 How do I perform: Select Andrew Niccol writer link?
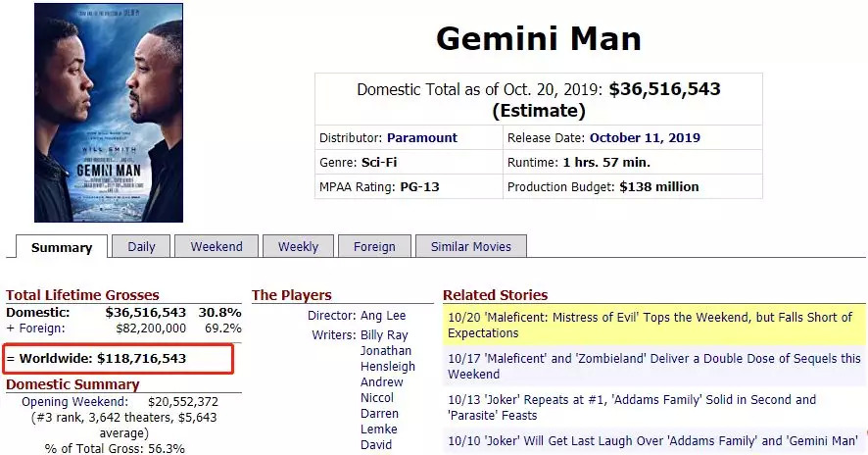pyautogui.click(x=382, y=389)
